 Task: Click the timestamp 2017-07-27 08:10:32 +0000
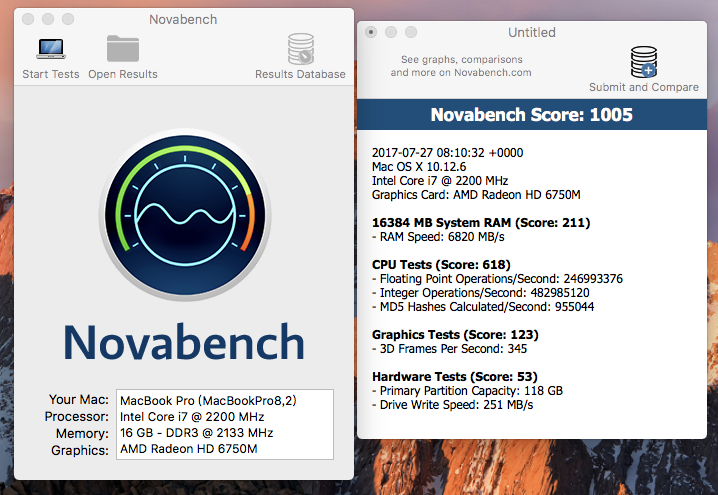click(447, 152)
